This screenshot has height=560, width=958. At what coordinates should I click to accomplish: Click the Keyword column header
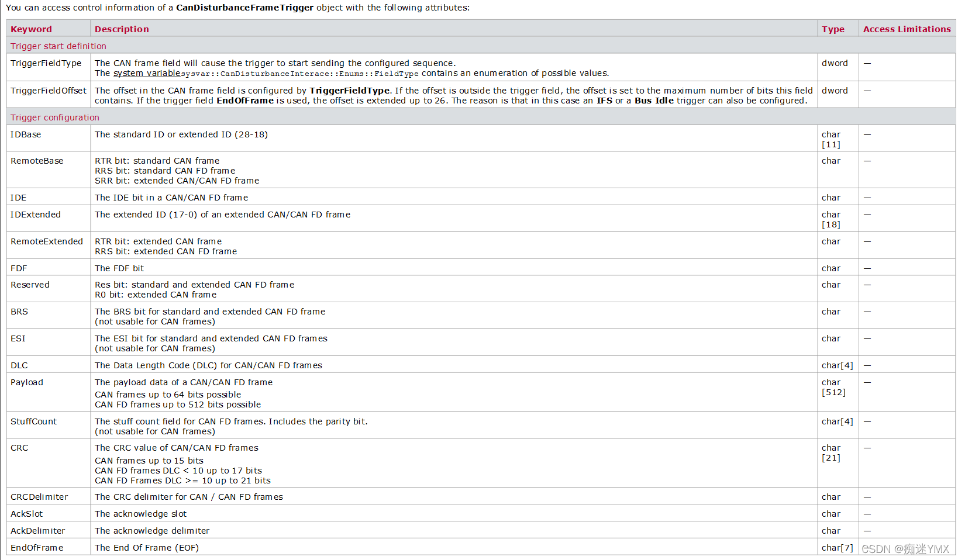49,29
